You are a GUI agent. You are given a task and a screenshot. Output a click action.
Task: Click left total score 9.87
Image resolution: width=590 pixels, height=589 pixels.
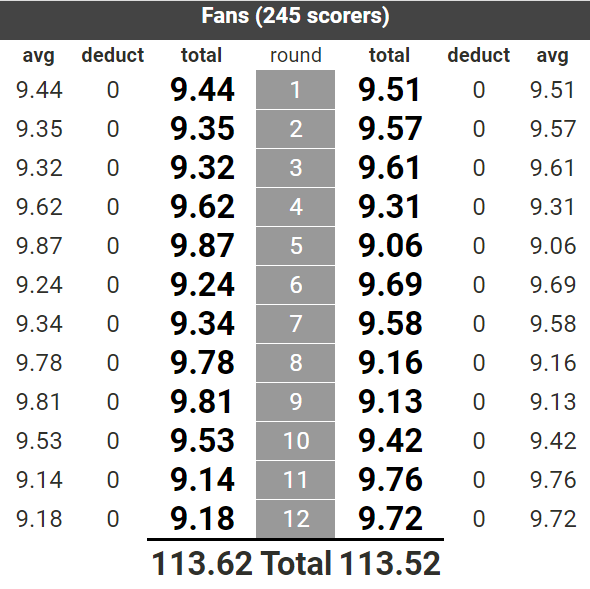202,246
